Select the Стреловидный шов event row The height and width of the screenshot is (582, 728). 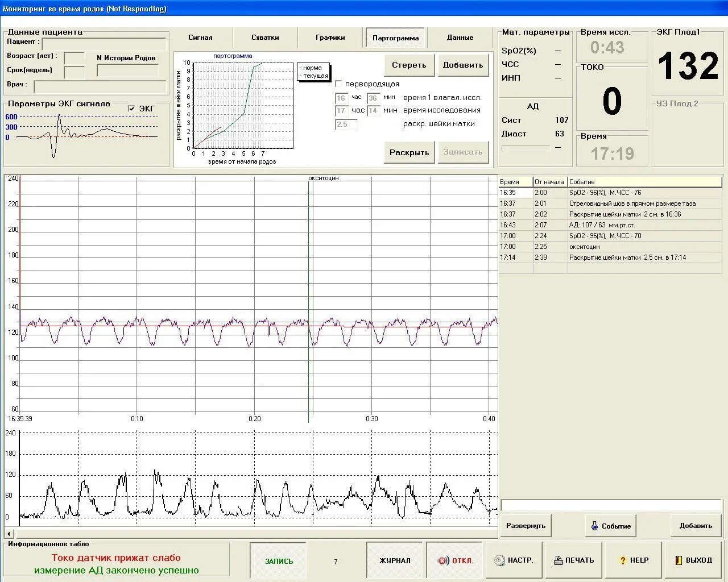click(x=610, y=203)
